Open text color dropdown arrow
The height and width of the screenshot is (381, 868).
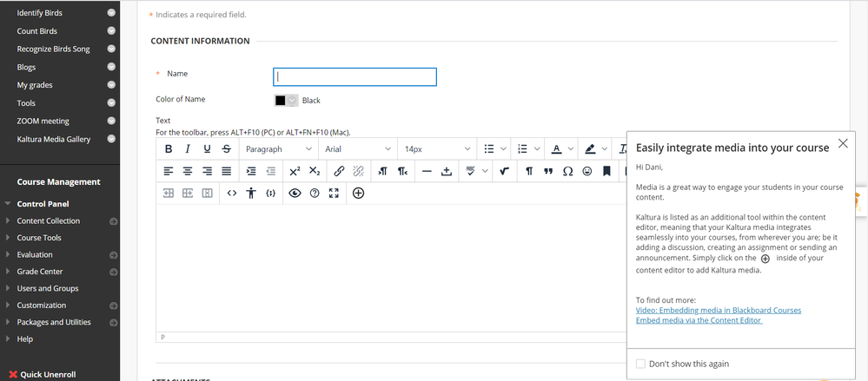[x=571, y=148]
